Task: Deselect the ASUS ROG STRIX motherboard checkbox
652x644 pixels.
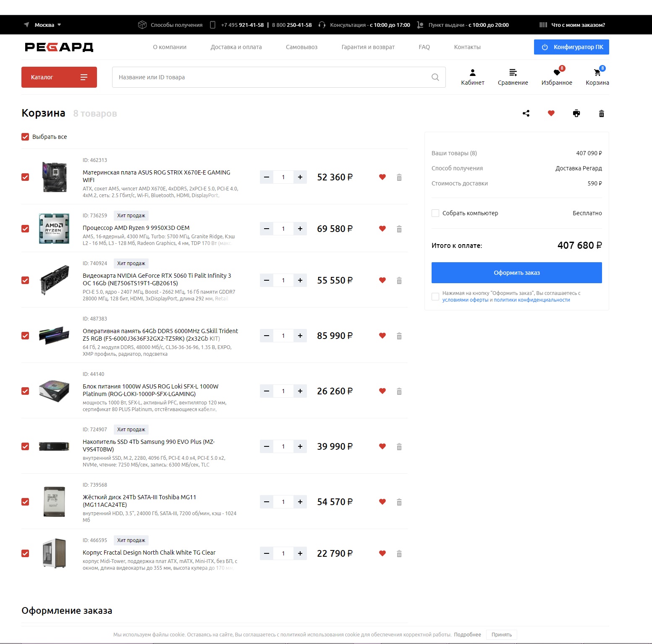Action: [25, 177]
